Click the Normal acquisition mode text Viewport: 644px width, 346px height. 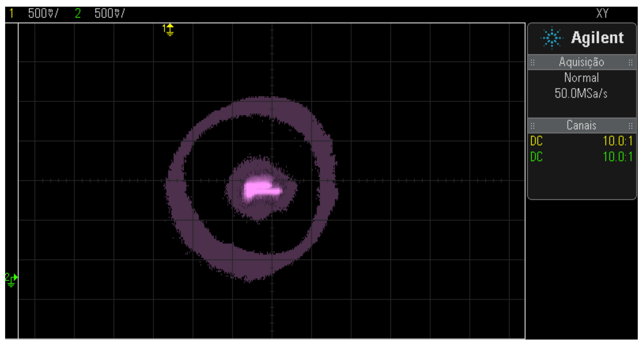click(x=581, y=78)
